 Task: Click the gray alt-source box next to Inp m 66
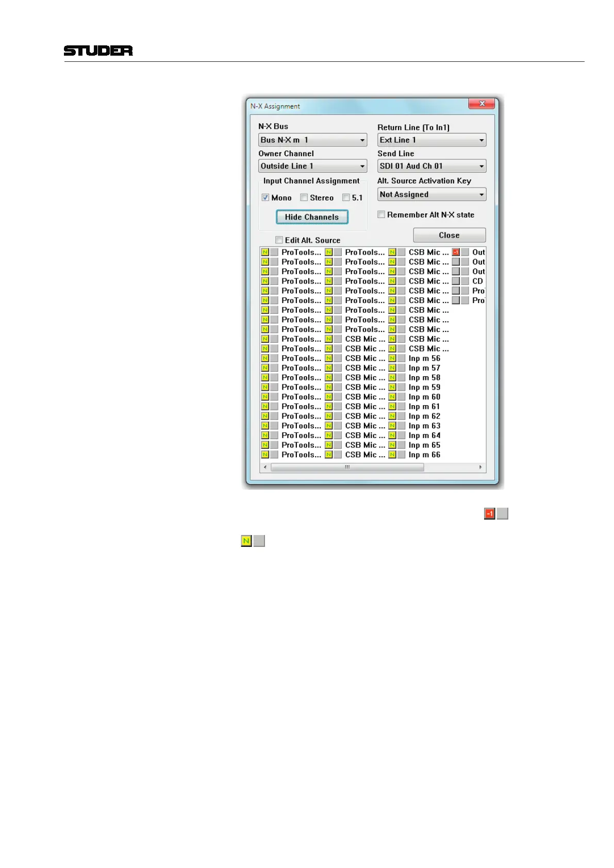click(402, 455)
